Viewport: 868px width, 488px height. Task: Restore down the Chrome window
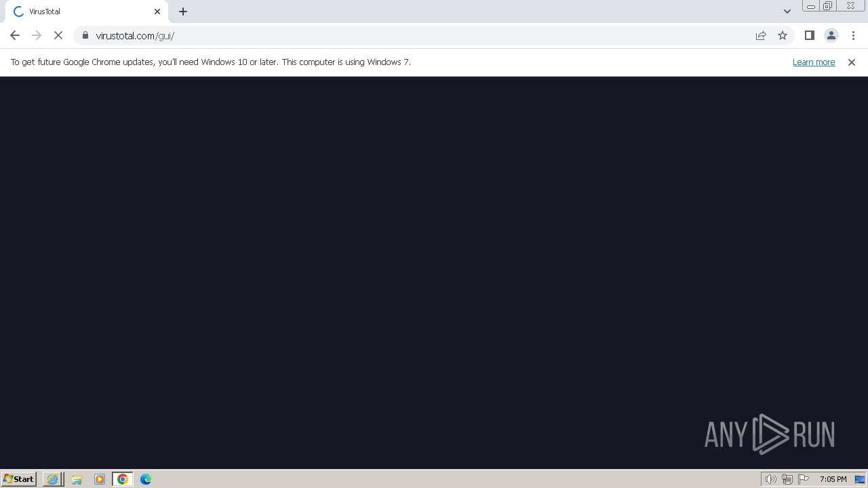828,6
